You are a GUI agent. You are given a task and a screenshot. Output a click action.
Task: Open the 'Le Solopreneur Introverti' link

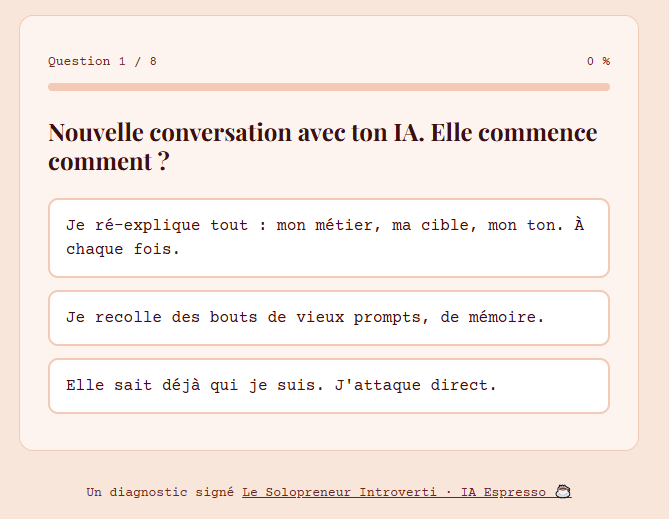pyautogui.click(x=339, y=492)
